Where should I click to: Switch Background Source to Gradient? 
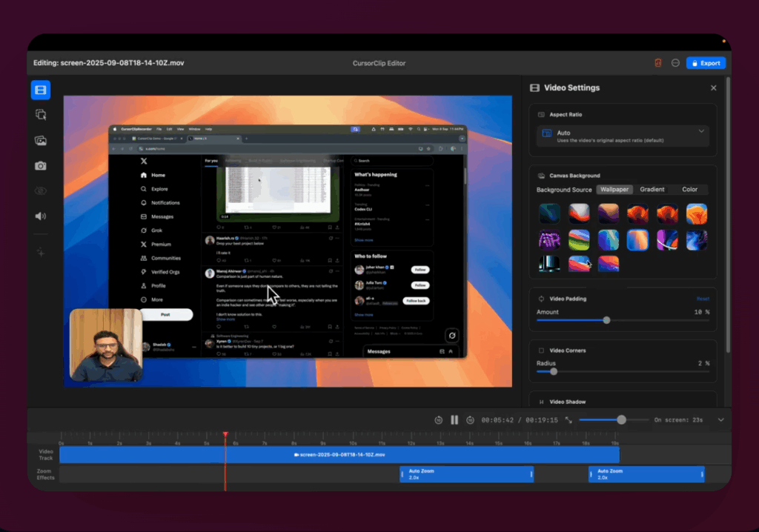[x=652, y=189]
